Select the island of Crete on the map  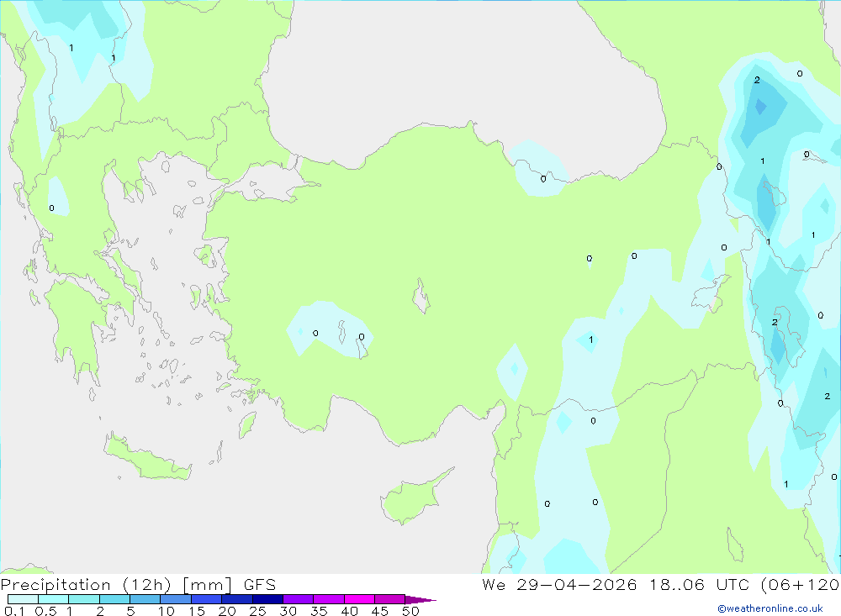[147, 457]
